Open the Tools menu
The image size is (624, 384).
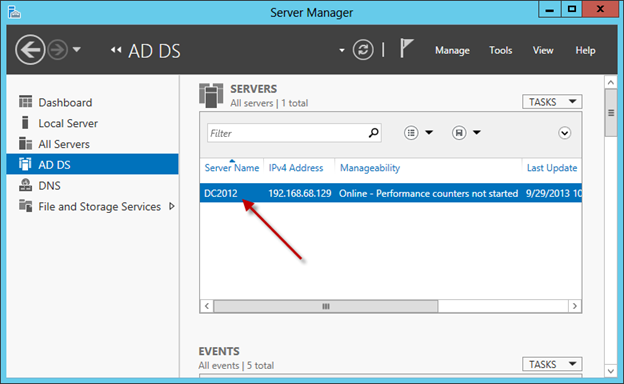500,50
